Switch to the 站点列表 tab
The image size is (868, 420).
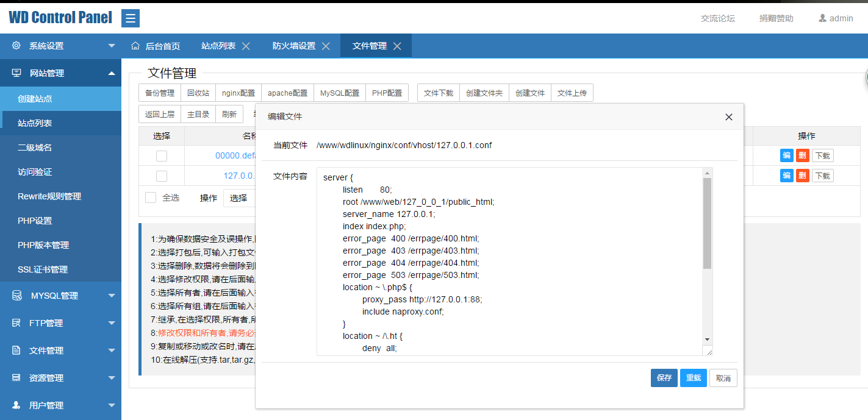tap(220, 45)
